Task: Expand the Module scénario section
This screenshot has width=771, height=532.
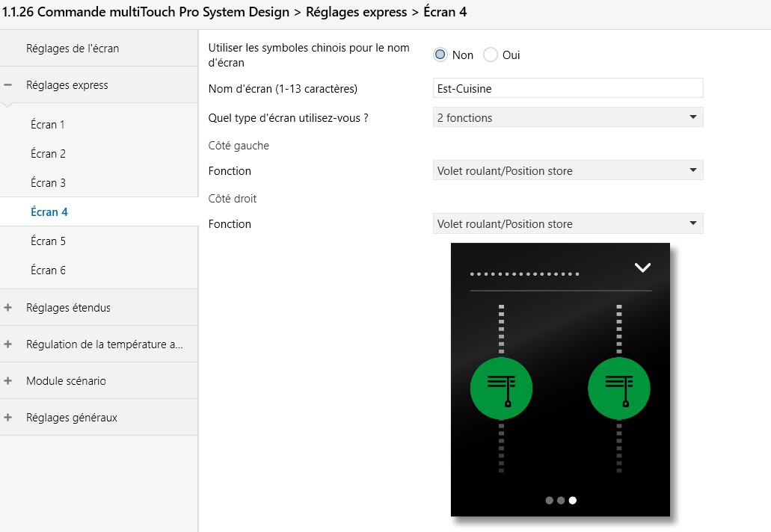Action: click(8, 380)
